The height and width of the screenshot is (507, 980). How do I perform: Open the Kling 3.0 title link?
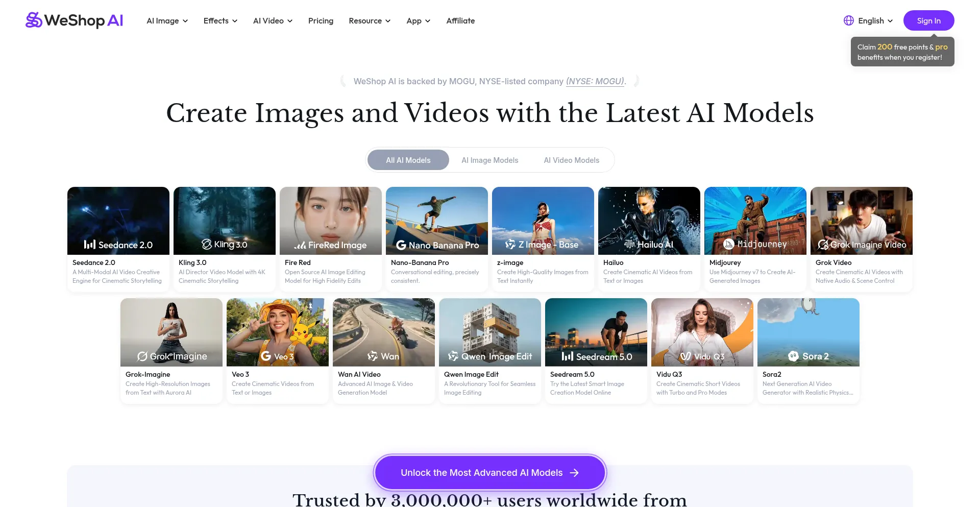[x=192, y=262]
